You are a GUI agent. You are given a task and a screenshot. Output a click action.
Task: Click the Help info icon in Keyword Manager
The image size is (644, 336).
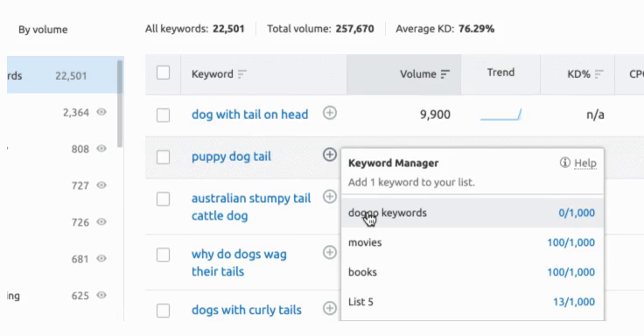tap(564, 163)
